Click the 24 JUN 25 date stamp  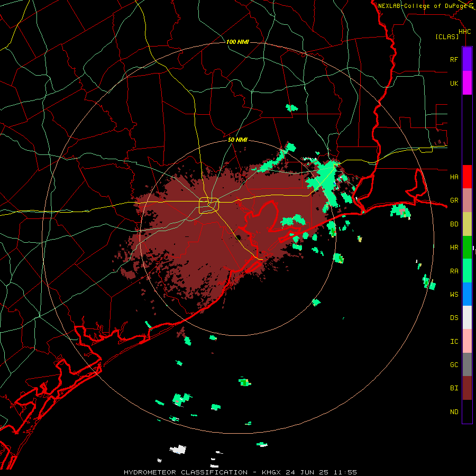(307, 472)
